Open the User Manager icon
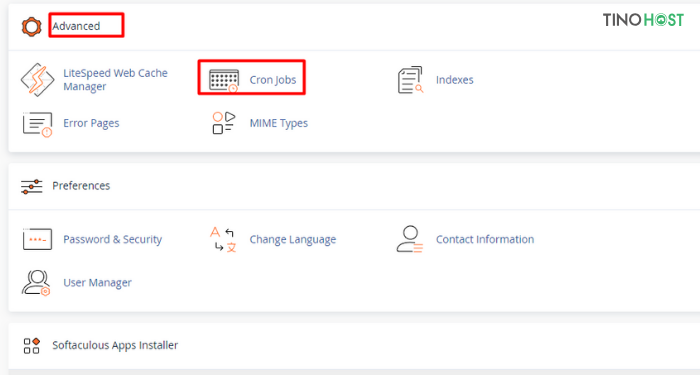700x375 pixels. (x=36, y=283)
